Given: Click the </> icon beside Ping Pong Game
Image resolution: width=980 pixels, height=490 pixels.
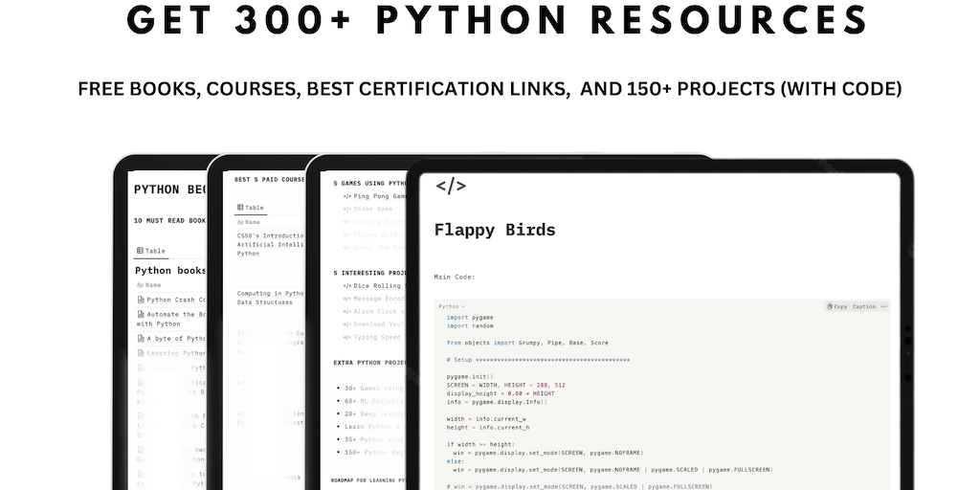Looking at the screenshot, I should click(347, 195).
